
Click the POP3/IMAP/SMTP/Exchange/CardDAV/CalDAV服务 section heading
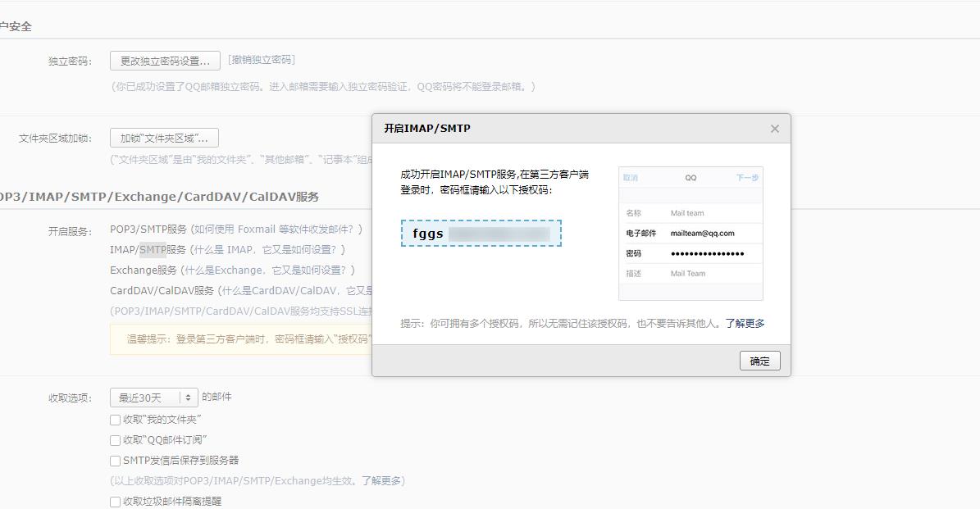click(159, 197)
